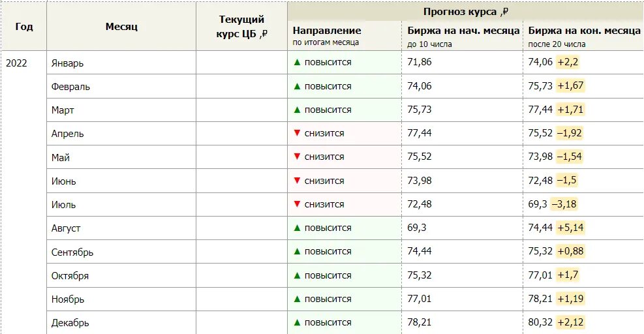Click the empty current rate cell for Февраль
Image resolution: width=644 pixels, height=334 pixels.
pyautogui.click(x=241, y=86)
